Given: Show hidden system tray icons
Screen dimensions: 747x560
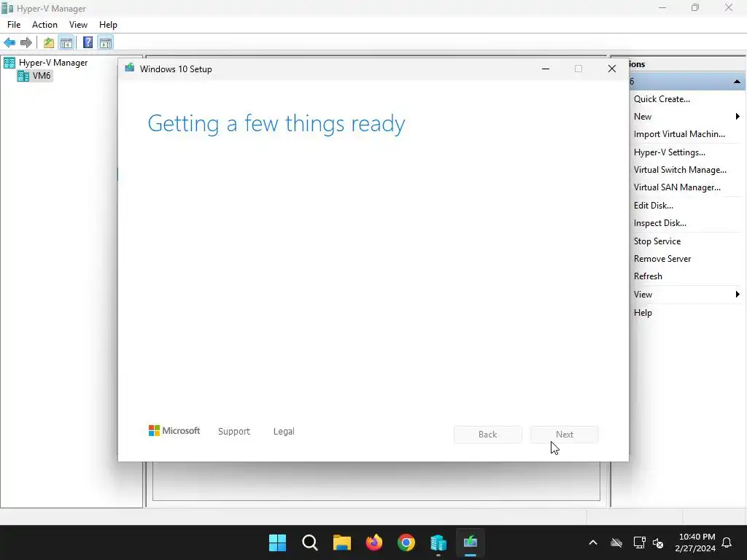Looking at the screenshot, I should [x=593, y=542].
